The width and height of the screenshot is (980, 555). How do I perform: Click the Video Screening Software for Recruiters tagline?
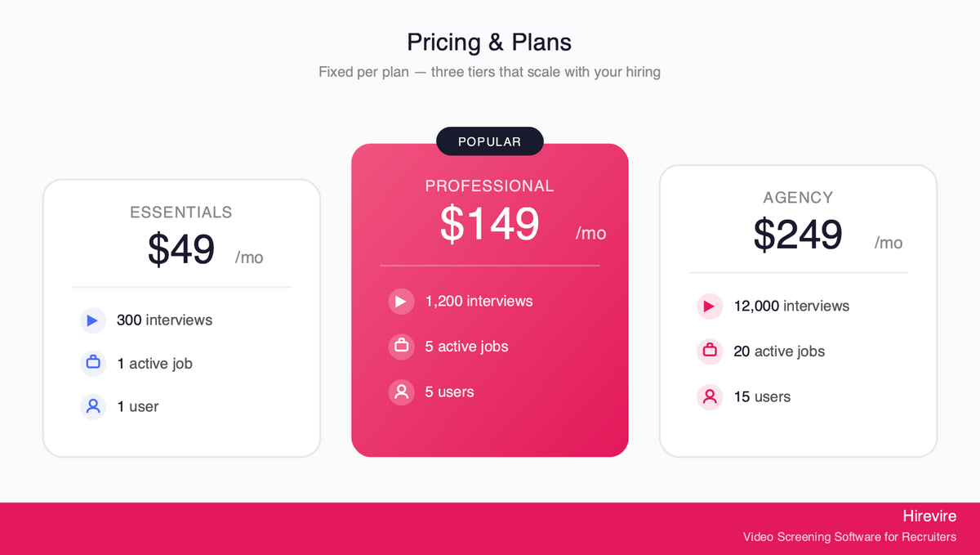(x=849, y=537)
